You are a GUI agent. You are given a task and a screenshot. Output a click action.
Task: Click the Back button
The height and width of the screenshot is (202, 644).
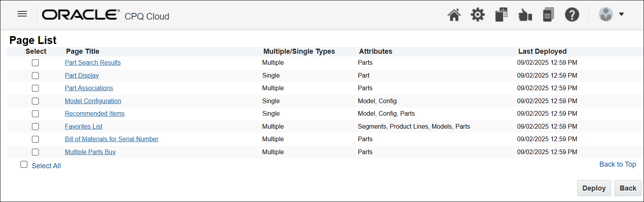point(627,188)
